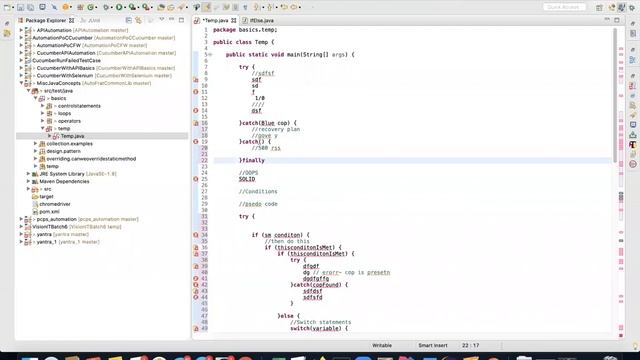Expand the APIAutomation project
Screen dimensions: 640x360
pyautogui.click(x=21, y=30)
